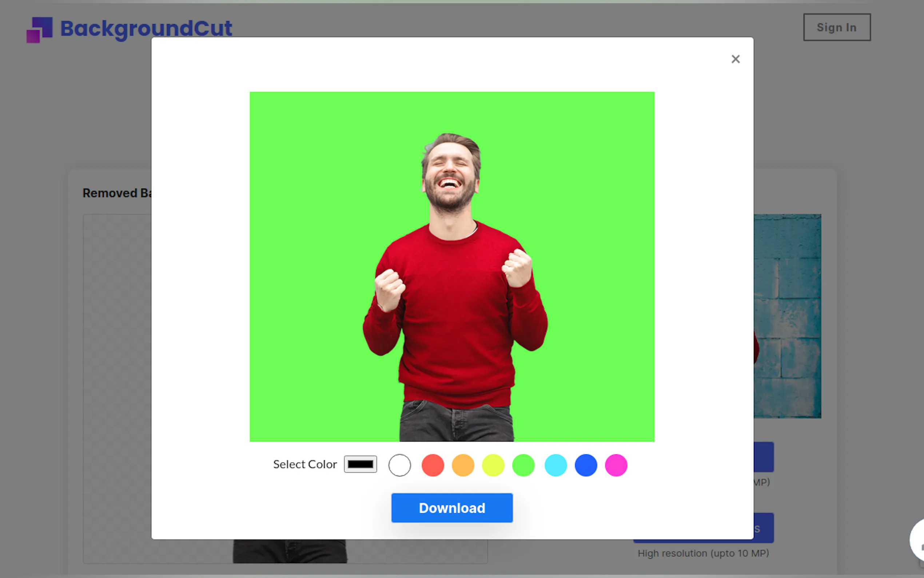Select the red background color
This screenshot has height=578, width=924.
point(433,465)
